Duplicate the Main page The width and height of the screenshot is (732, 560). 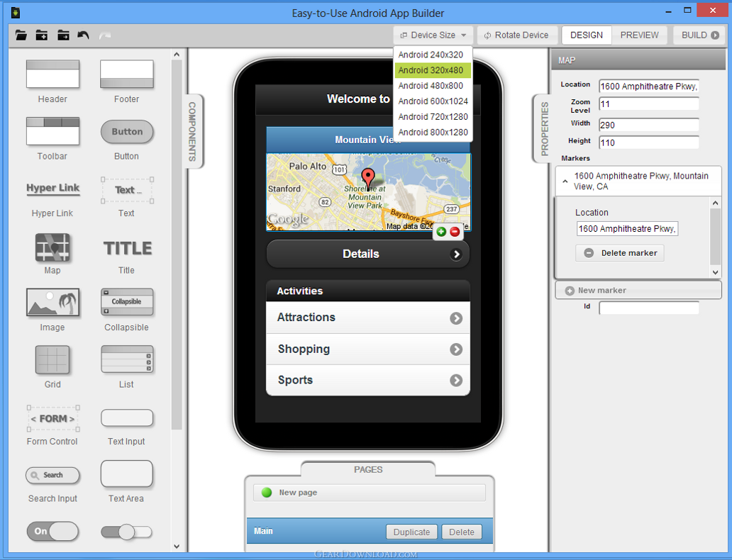(411, 532)
